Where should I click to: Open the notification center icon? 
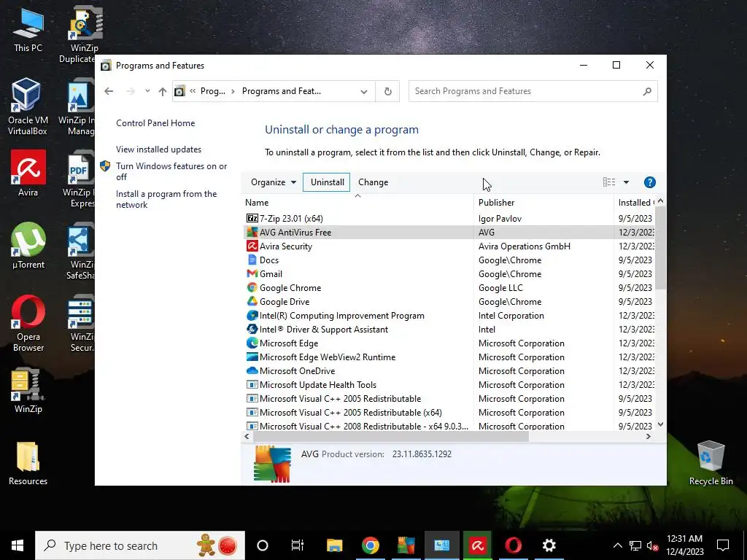point(723,545)
